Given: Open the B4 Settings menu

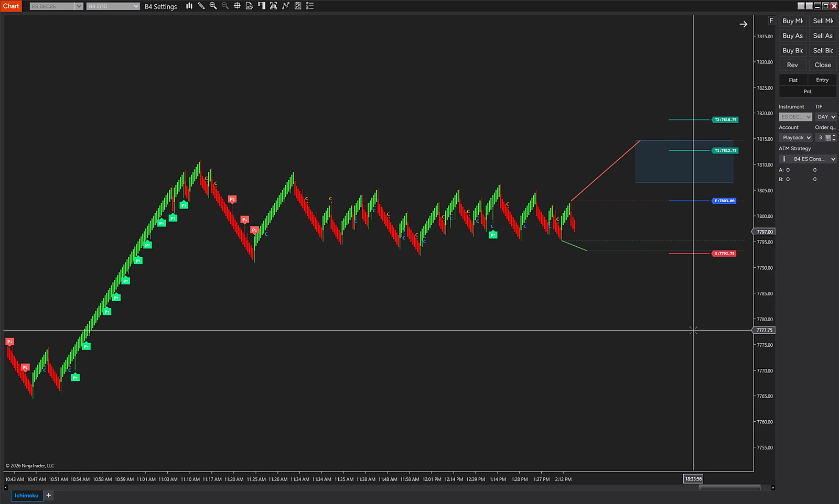Looking at the screenshot, I should coord(160,6).
